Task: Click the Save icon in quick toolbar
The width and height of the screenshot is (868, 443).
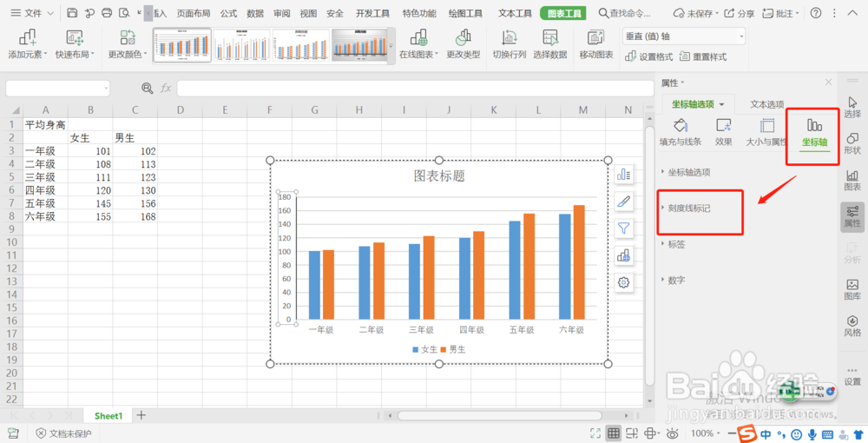Action: tap(72, 13)
